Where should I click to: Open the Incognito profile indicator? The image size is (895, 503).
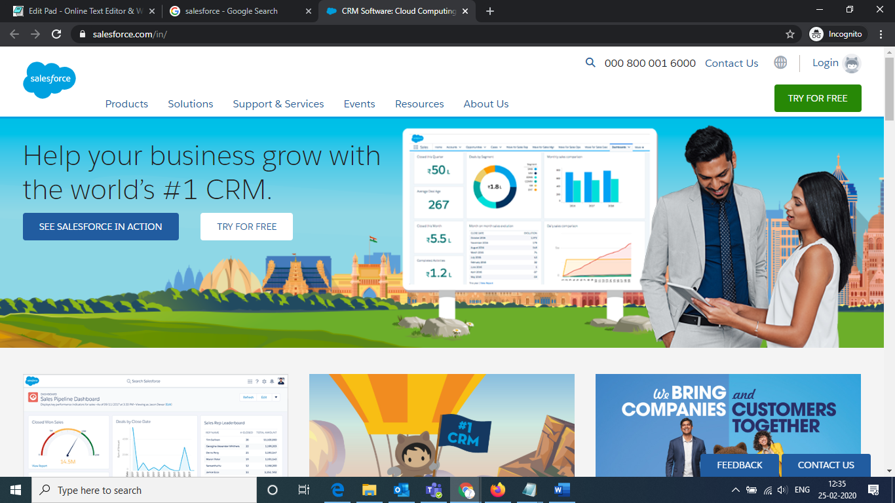[836, 34]
